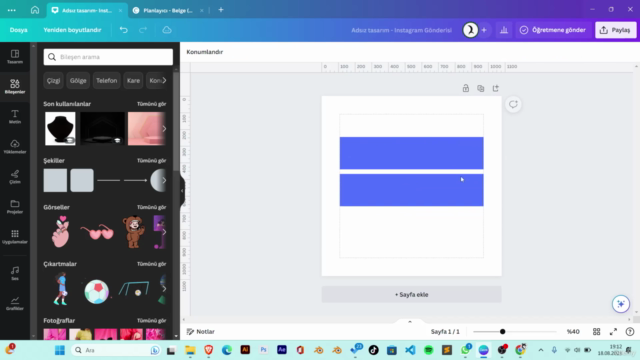
Task: Open a new tab with plus
Action: tap(221, 10)
